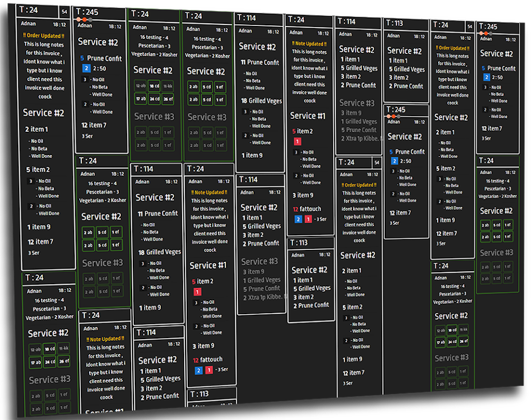
Task: Select 5 item 2 on Order Updated ticket beneath T:114
Action: 352,307
